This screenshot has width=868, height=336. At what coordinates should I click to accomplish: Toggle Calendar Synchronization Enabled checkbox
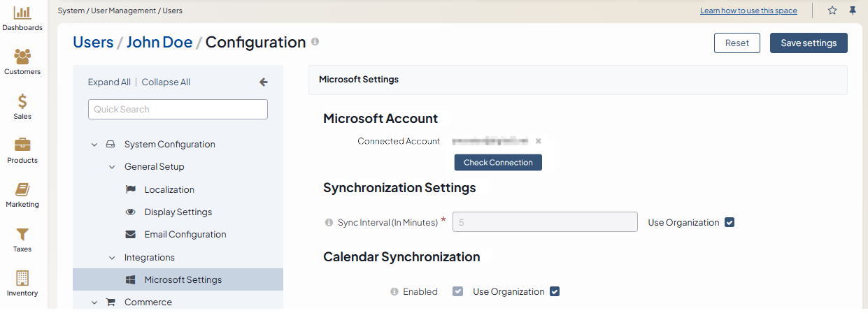(x=457, y=292)
